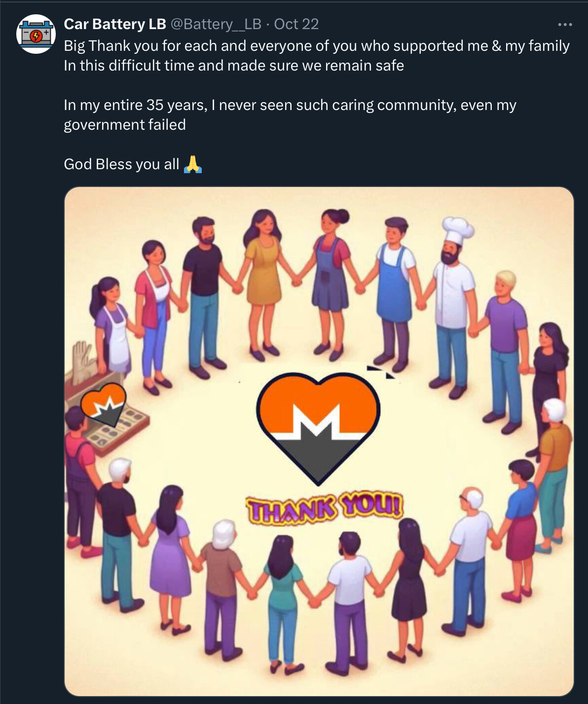Click the folded hands emoji
The height and width of the screenshot is (704, 588).
[x=193, y=164]
